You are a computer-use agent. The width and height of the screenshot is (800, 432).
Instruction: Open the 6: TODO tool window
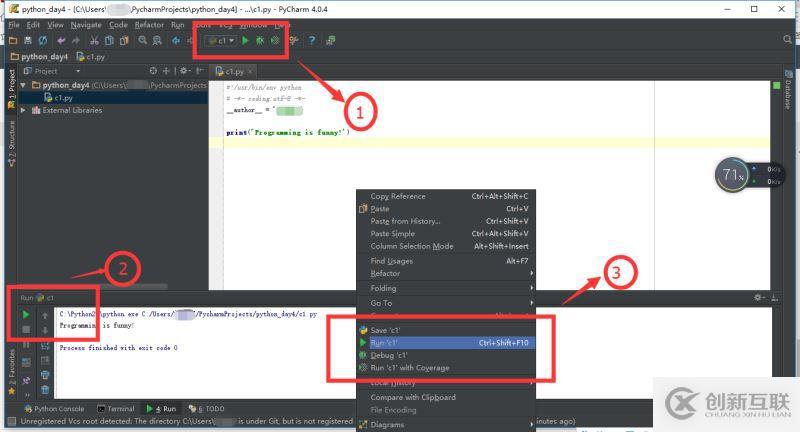pyautogui.click(x=207, y=409)
